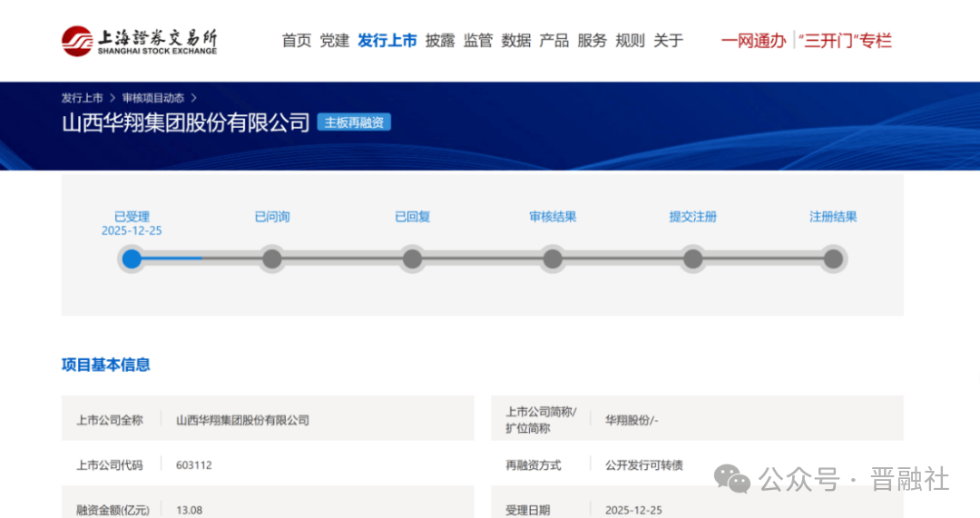The width and height of the screenshot is (980, 518).
Task: Open the 产品 menu item
Action: pos(554,41)
